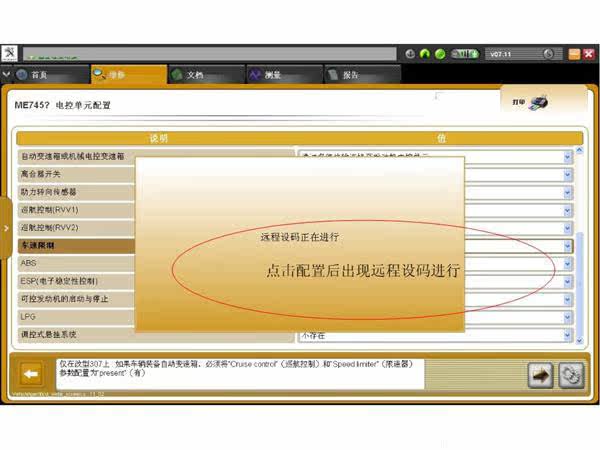
Task: Select the 可控发动机的启动与停止 parameter row
Action: click(77, 299)
